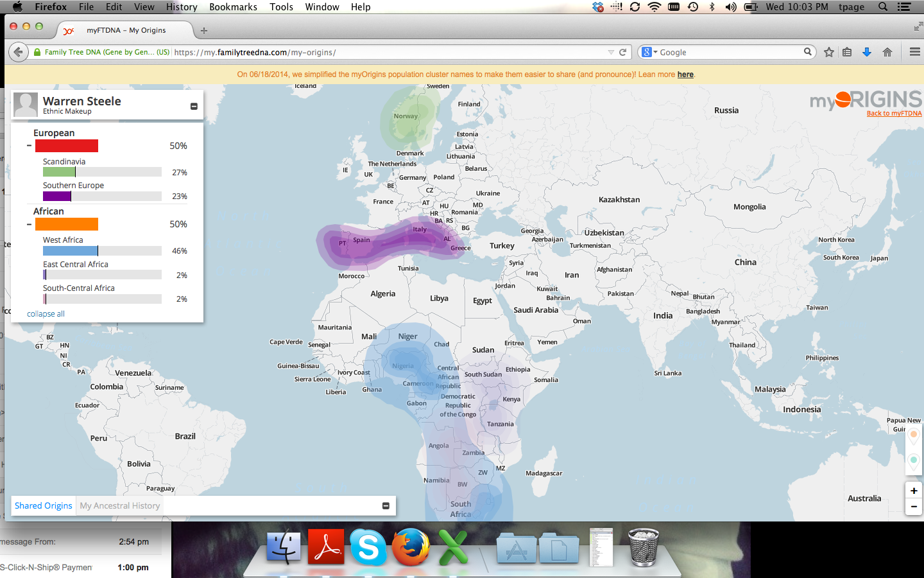924x578 pixels.
Task: Go to the Firefox home page
Action: [x=887, y=52]
